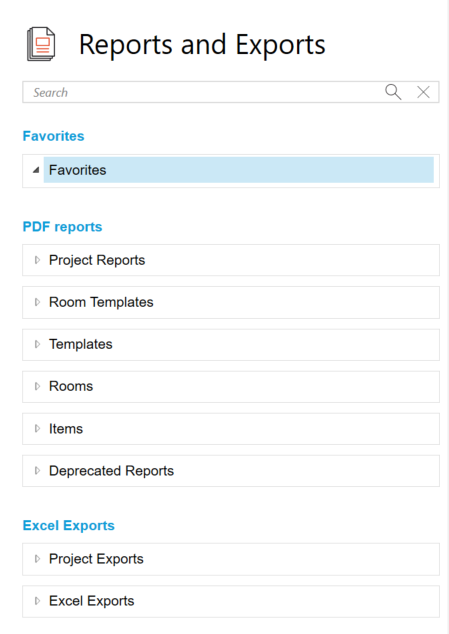
Task: Select the Project Exports label
Action: tap(96, 559)
